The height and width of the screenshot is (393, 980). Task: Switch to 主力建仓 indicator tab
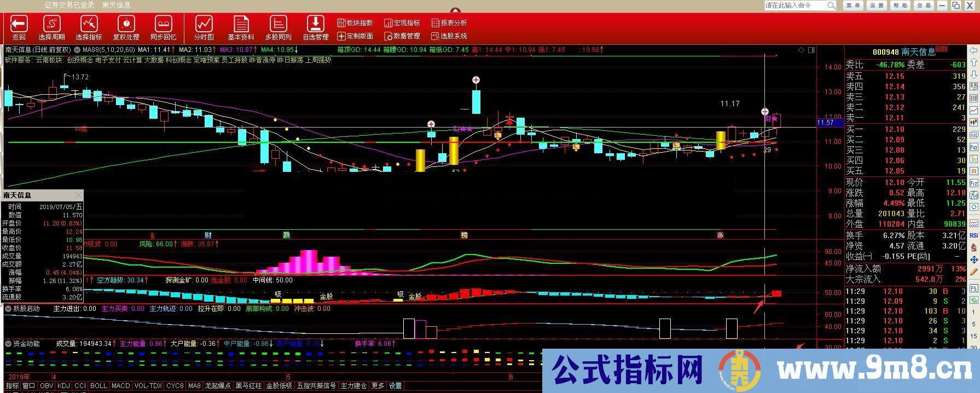pyautogui.click(x=354, y=386)
